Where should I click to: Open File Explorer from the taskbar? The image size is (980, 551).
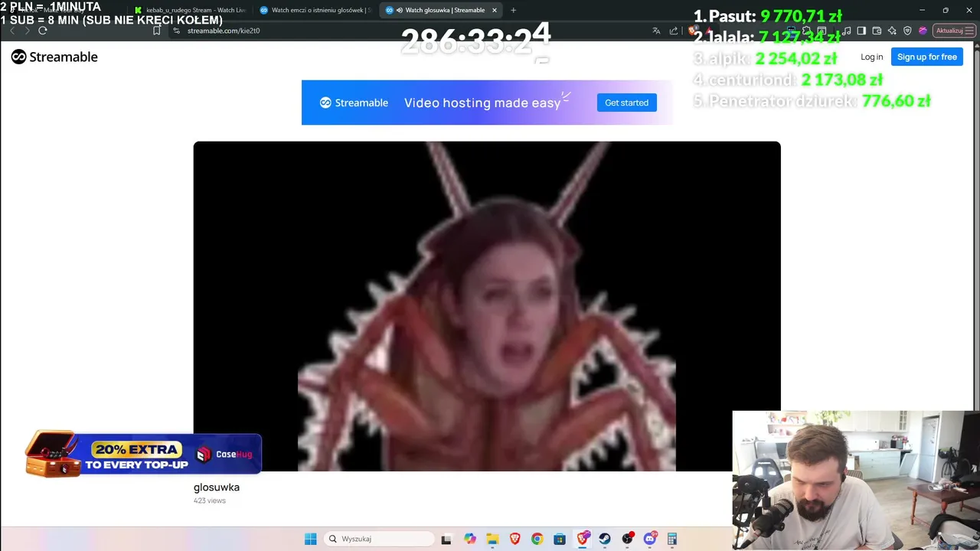pos(492,539)
